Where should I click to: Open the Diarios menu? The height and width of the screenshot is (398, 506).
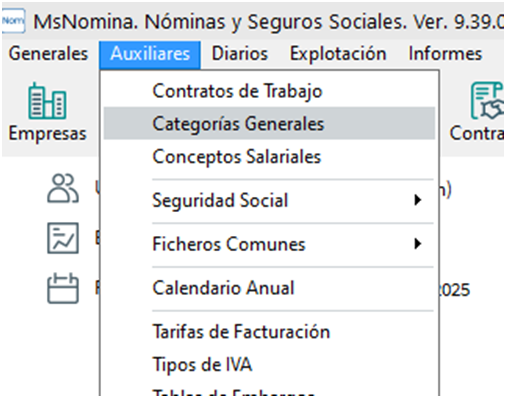click(x=240, y=54)
